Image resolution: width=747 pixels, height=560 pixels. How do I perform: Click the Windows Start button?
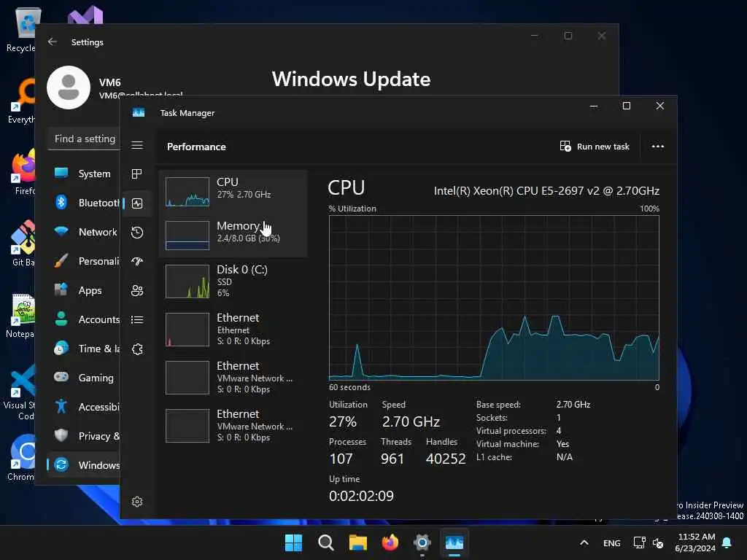tap(293, 542)
